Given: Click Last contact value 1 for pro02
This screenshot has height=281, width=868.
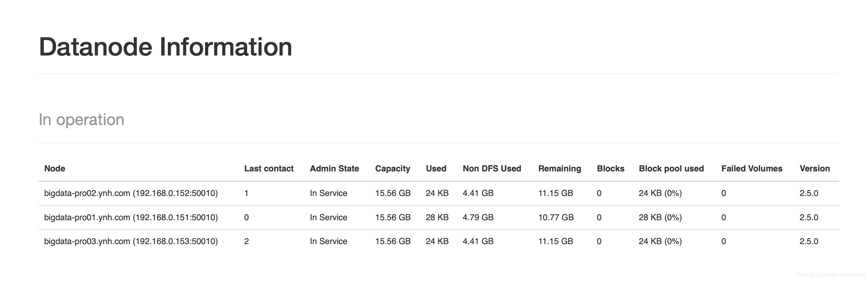Looking at the screenshot, I should (x=246, y=193).
